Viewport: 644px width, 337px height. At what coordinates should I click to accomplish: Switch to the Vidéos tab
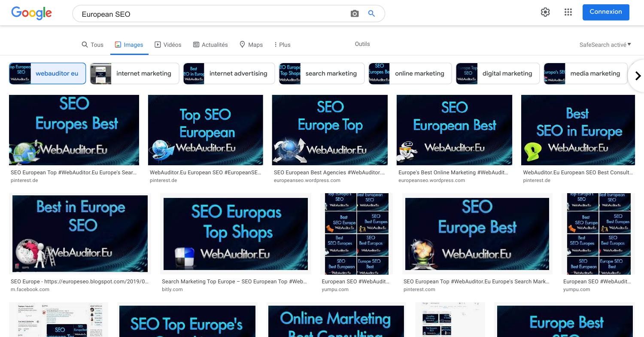coord(168,45)
